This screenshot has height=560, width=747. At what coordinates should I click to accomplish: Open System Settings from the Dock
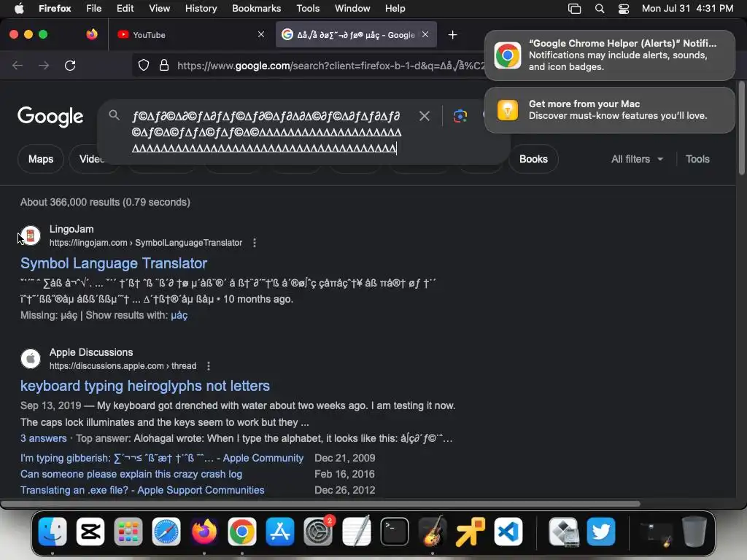point(318,532)
